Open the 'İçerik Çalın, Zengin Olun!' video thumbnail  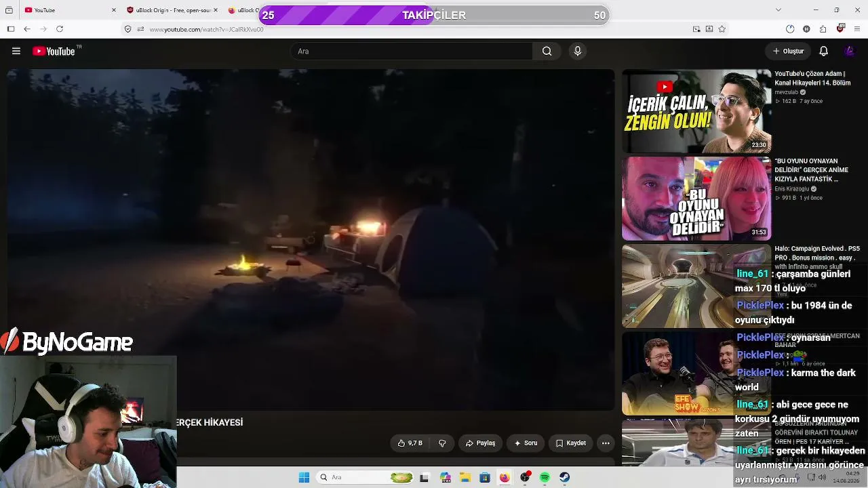pyautogui.click(x=696, y=111)
